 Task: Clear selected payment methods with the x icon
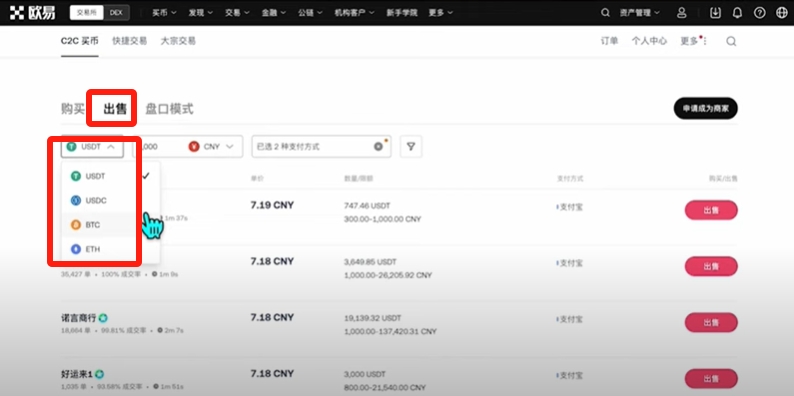click(378, 146)
